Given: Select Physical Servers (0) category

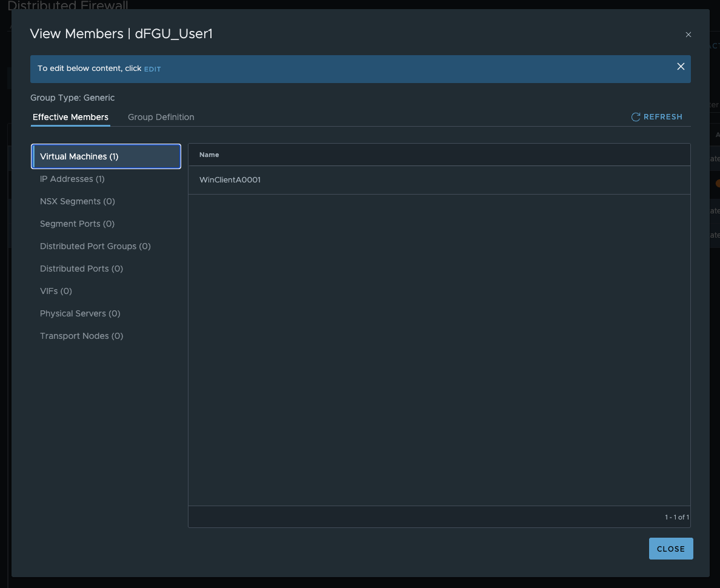Looking at the screenshot, I should (x=80, y=313).
